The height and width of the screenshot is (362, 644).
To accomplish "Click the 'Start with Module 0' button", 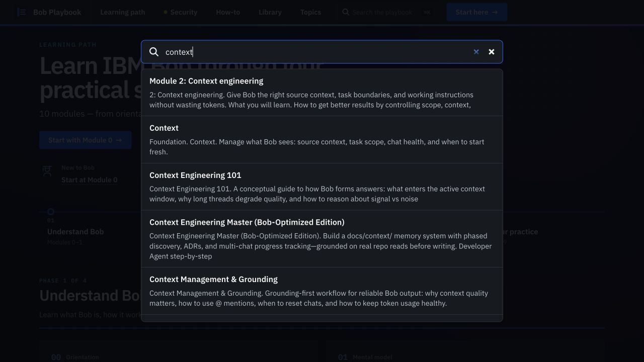I will click(86, 140).
